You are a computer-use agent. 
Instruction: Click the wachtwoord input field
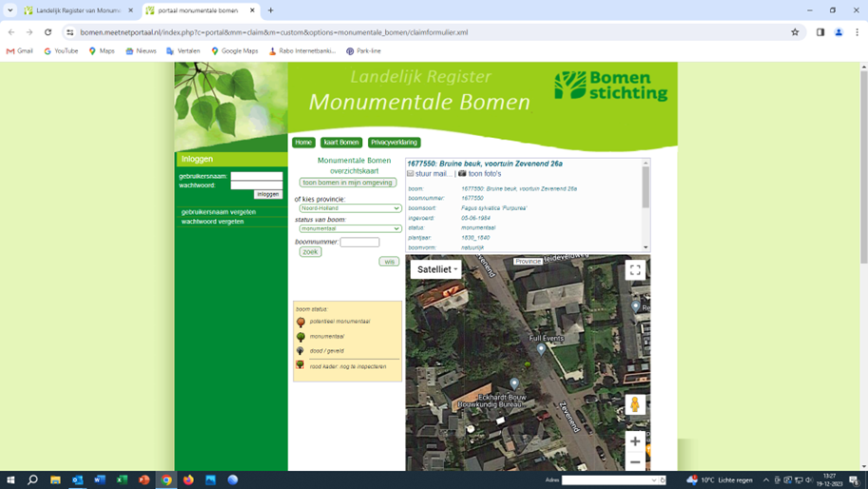tap(257, 185)
